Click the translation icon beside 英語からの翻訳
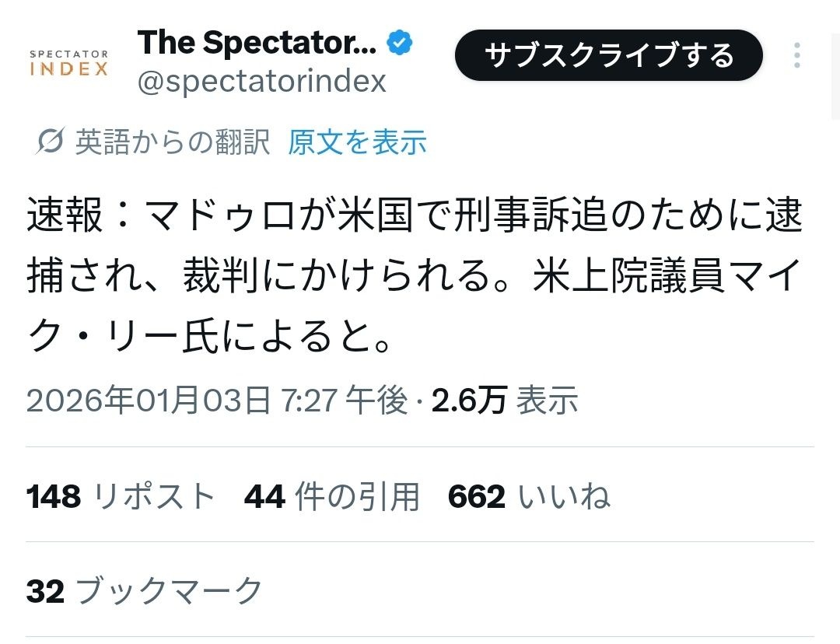840x644 pixels. tap(51, 142)
